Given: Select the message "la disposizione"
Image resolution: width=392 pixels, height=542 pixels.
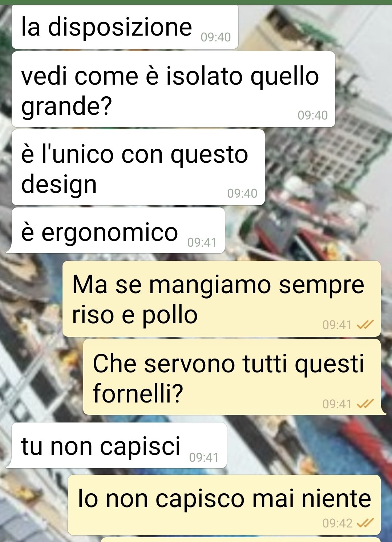Looking at the screenshot, I should pyautogui.click(x=125, y=27).
